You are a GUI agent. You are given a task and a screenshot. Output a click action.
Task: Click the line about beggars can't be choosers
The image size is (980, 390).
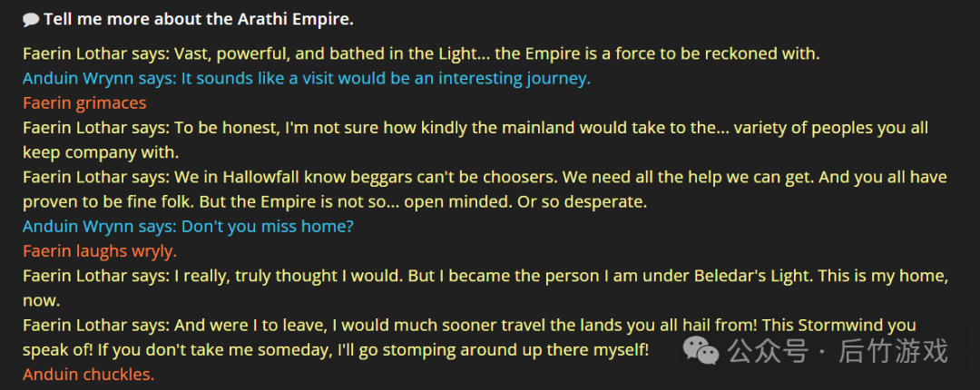coord(485,190)
